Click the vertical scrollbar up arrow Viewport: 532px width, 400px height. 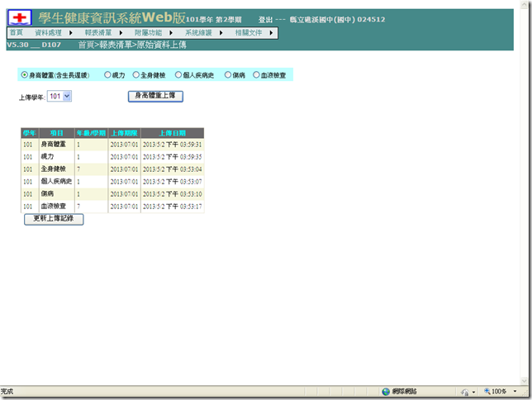pos(525,4)
